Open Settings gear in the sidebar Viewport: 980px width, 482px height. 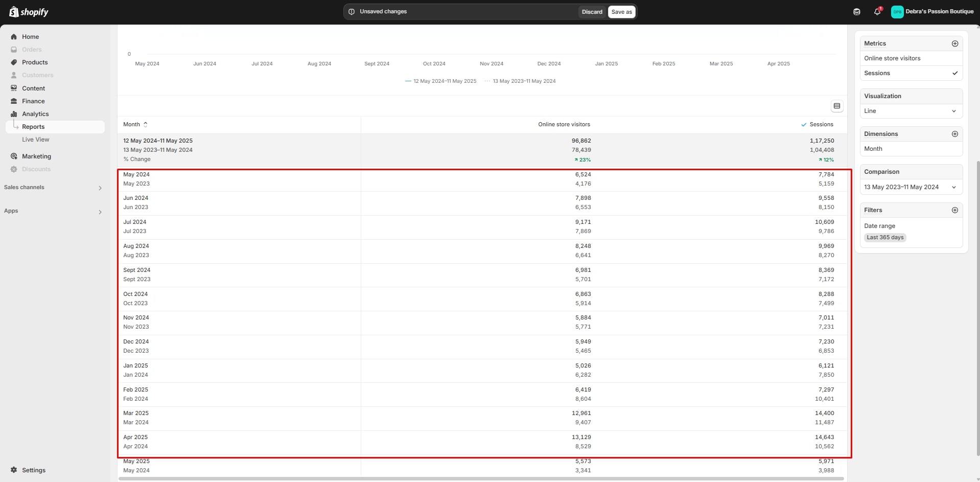point(14,470)
